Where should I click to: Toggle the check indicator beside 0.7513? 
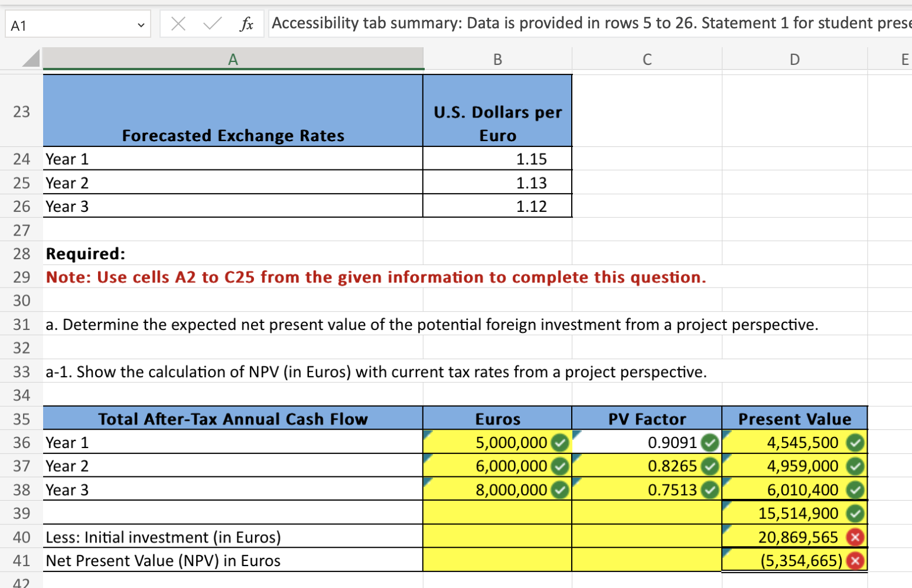[x=711, y=489]
